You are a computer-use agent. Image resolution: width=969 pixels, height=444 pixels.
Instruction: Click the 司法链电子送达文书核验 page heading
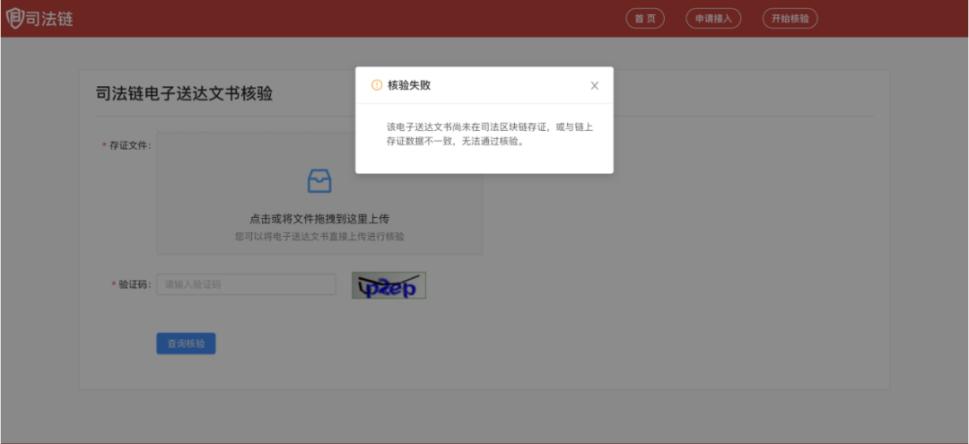[x=184, y=94]
